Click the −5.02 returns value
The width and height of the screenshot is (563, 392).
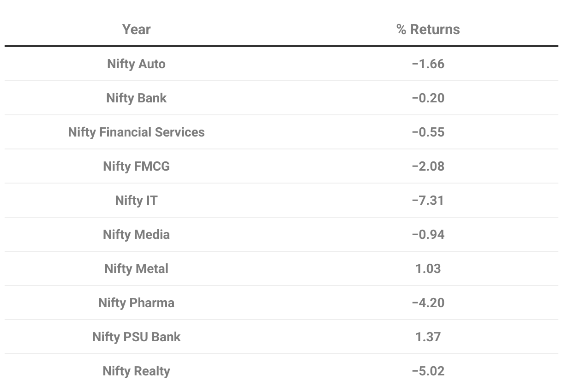tap(428, 371)
